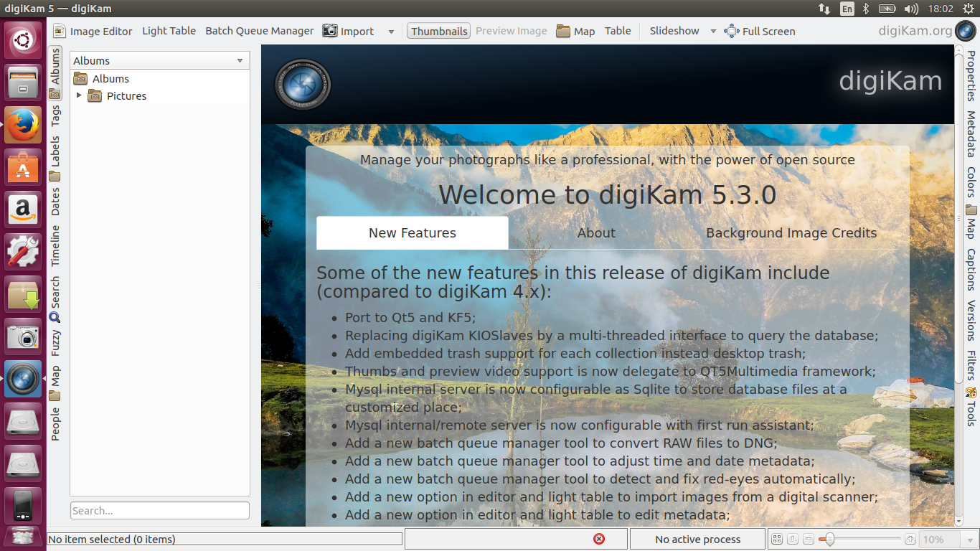Click 'No item selected (0 items)' status text
Image resolution: width=980 pixels, height=551 pixels.
(x=112, y=540)
